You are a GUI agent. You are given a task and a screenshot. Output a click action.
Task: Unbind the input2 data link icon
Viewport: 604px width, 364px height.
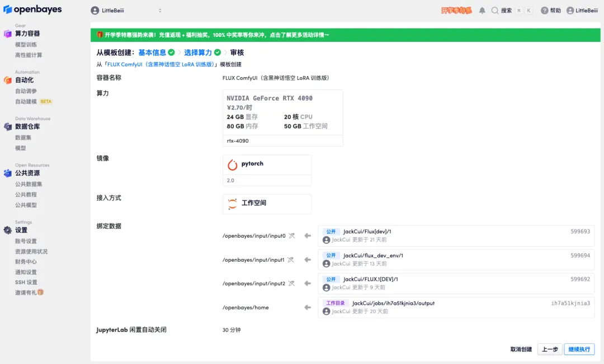[291, 283]
